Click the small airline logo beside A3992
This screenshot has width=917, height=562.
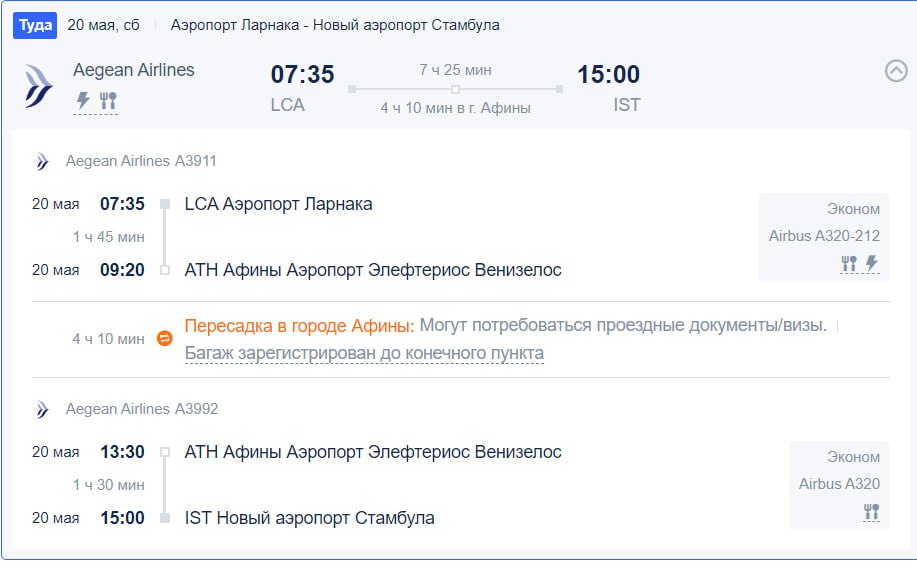(x=42, y=409)
